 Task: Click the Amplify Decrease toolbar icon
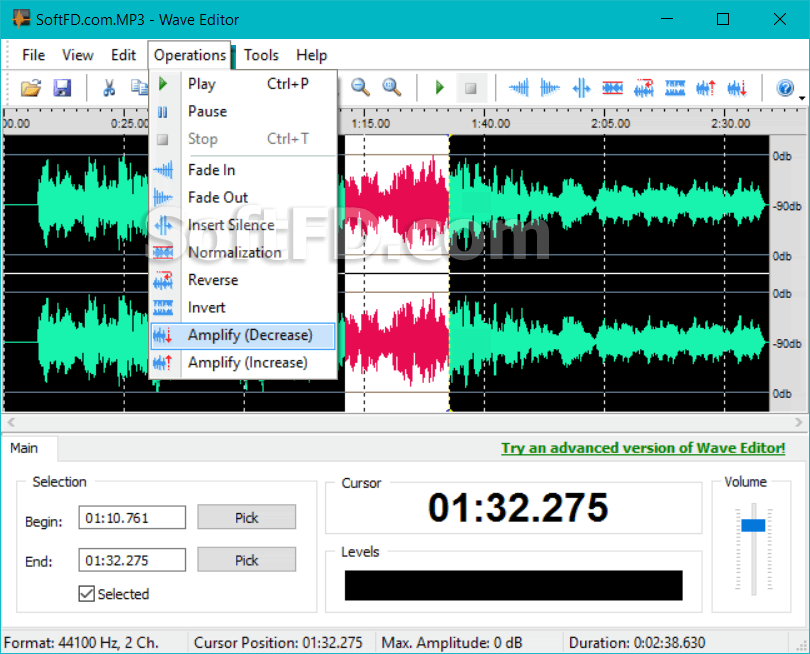(737, 88)
